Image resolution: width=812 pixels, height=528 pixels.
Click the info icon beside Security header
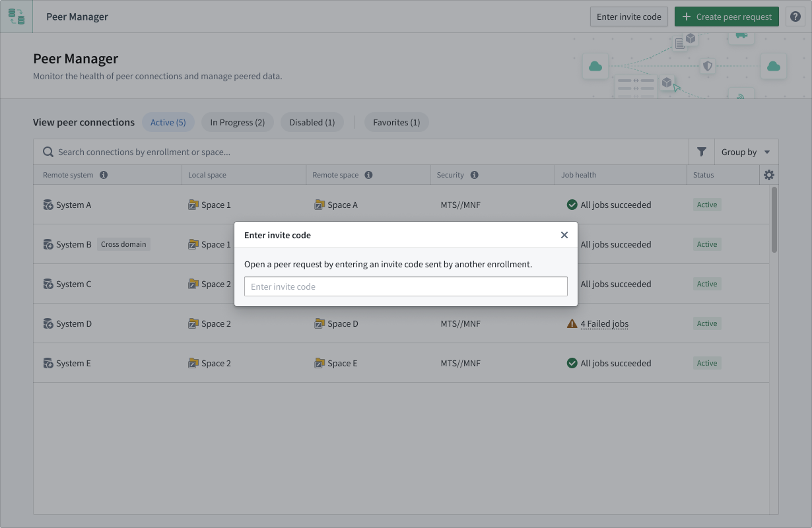pos(475,175)
